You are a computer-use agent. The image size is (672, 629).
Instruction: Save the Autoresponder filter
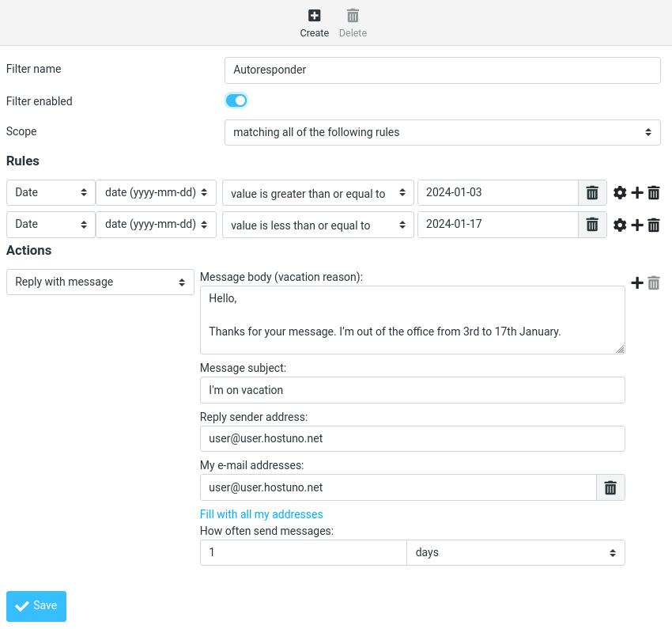click(x=36, y=606)
